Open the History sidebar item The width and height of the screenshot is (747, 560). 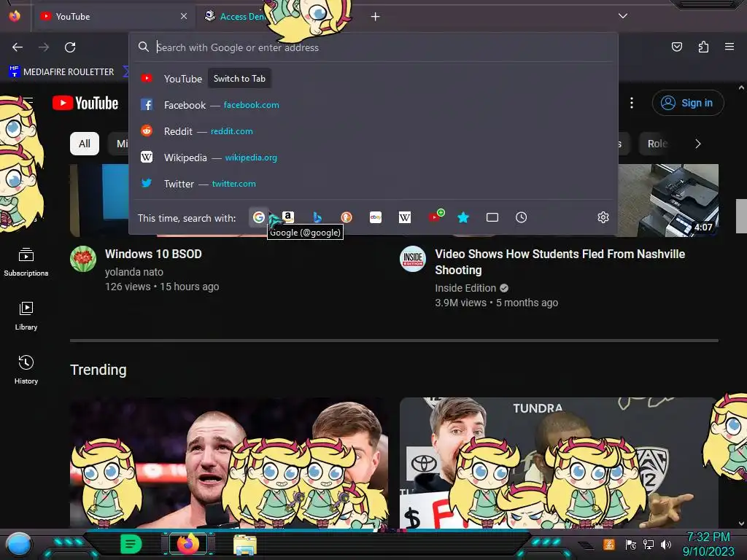click(x=26, y=370)
